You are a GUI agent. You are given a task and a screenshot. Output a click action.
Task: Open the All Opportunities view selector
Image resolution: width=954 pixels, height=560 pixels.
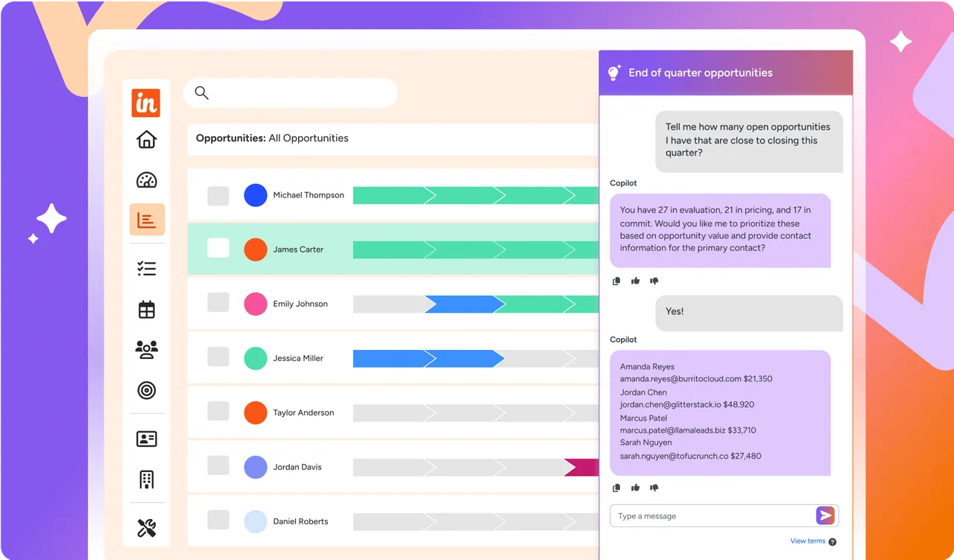click(x=309, y=138)
